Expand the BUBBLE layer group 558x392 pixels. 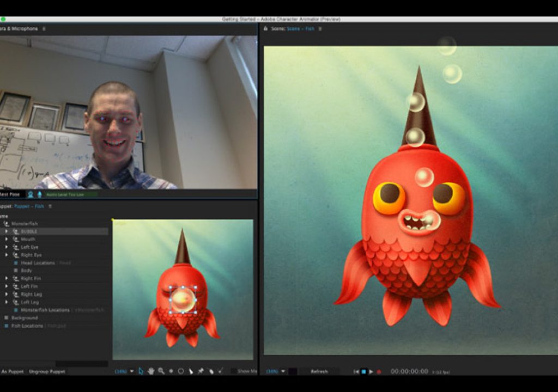point(6,231)
